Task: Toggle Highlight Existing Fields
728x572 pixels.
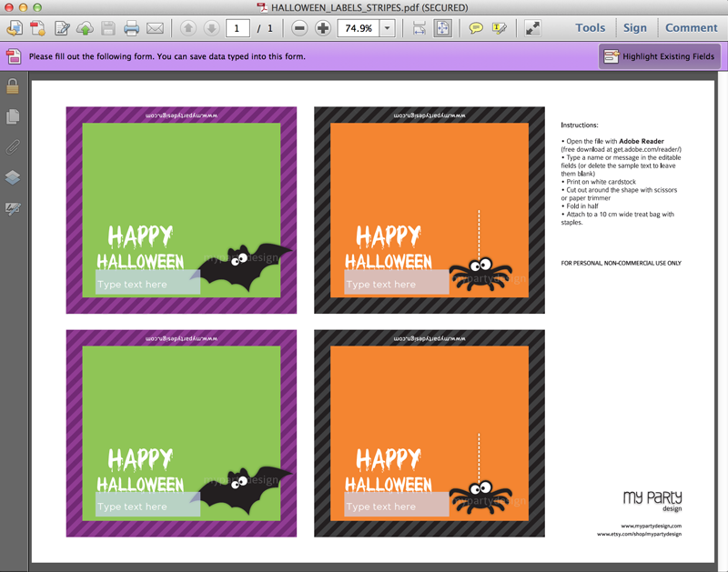Action: pos(660,56)
